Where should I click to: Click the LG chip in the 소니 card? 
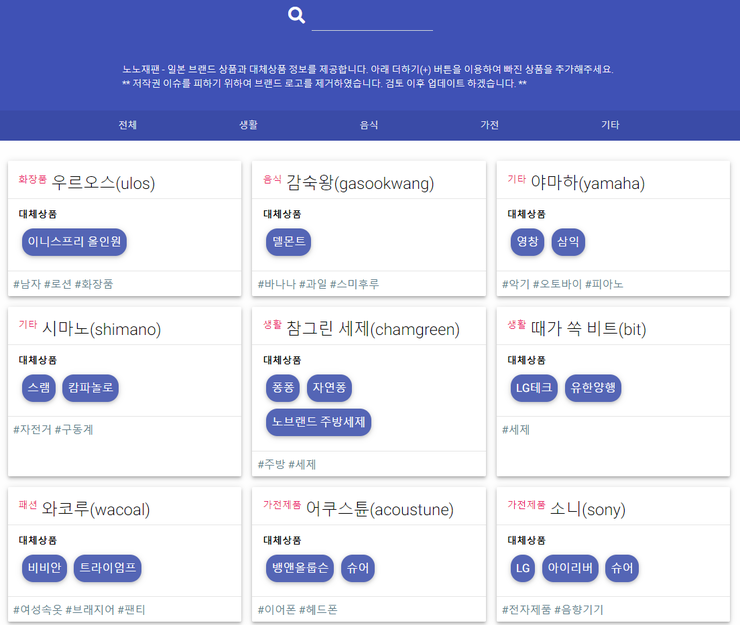[522, 568]
